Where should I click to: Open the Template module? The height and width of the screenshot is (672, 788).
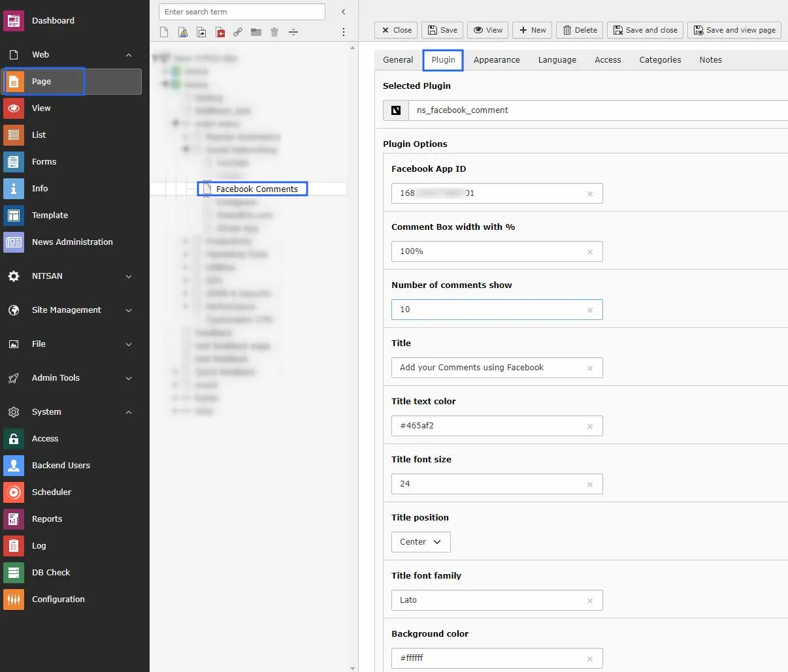point(72,216)
